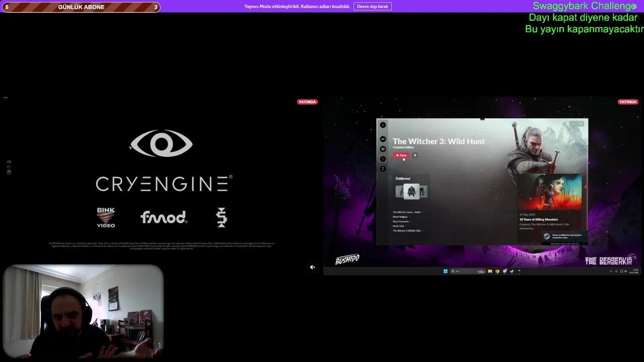644x362 pixels.
Task: Open Mods FAQ link
Action: 398,226
